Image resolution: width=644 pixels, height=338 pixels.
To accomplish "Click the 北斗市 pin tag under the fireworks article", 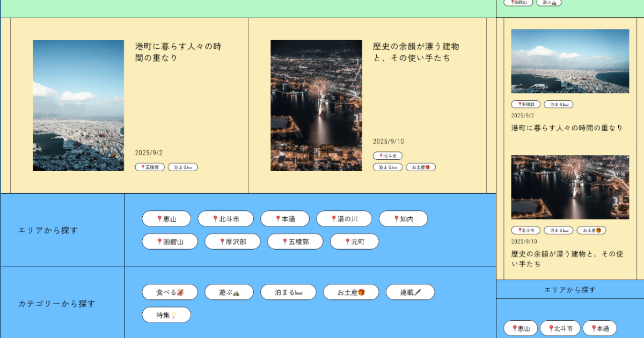I will click(388, 156).
